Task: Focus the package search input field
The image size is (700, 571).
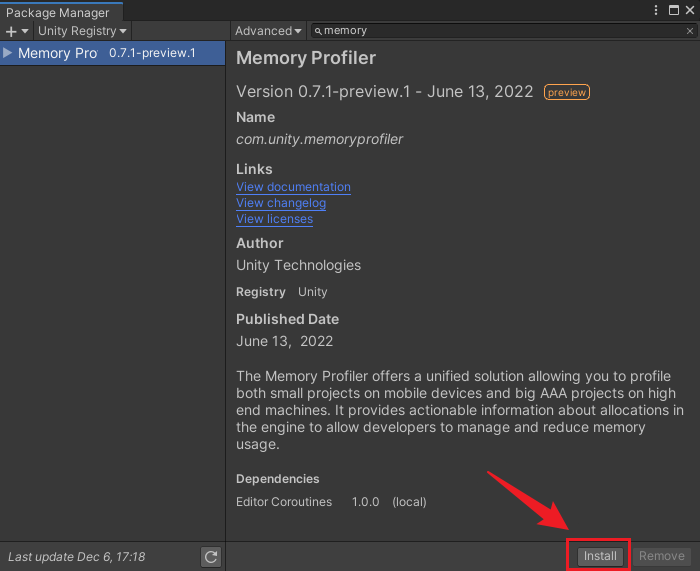Action: (500, 31)
